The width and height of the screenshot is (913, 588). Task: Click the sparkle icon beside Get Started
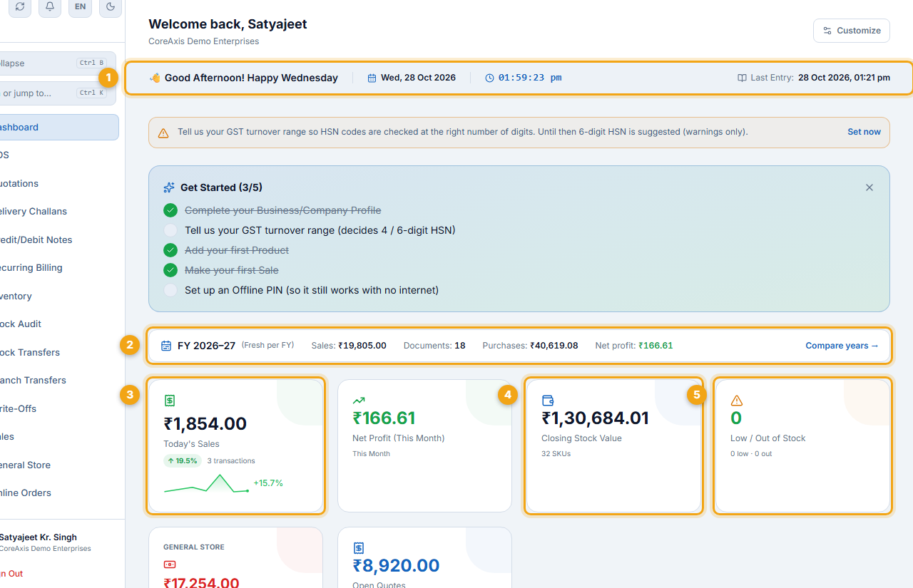(169, 187)
